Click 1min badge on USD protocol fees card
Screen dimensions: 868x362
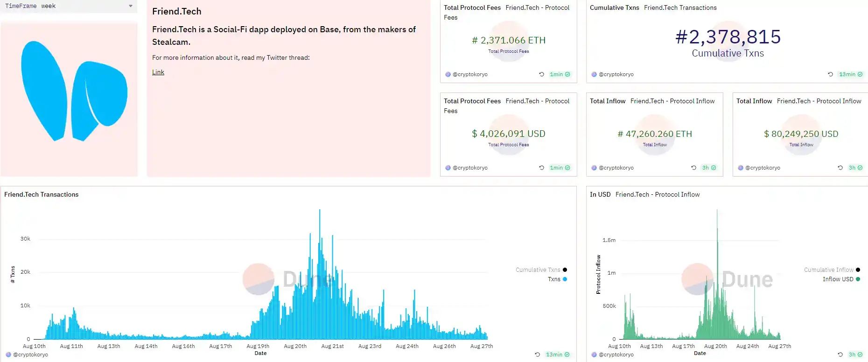tap(560, 168)
